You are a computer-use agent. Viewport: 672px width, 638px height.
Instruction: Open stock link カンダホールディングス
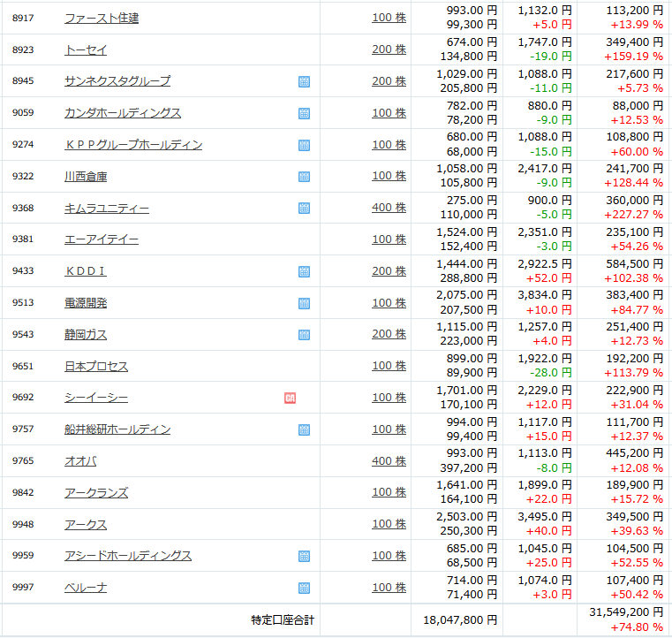[x=123, y=113]
